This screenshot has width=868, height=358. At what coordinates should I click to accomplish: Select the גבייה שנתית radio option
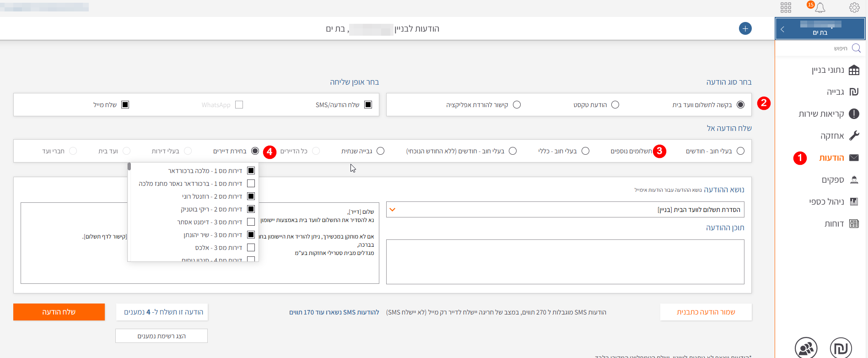tap(380, 151)
